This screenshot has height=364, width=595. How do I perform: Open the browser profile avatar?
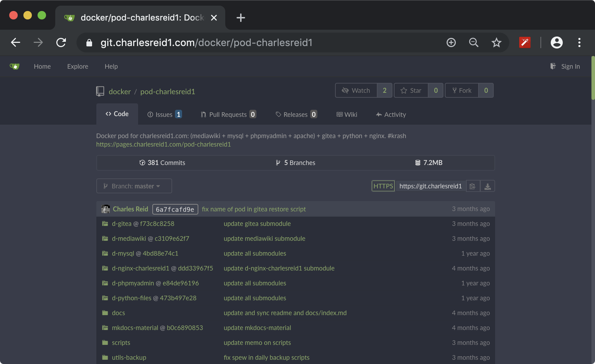click(557, 42)
